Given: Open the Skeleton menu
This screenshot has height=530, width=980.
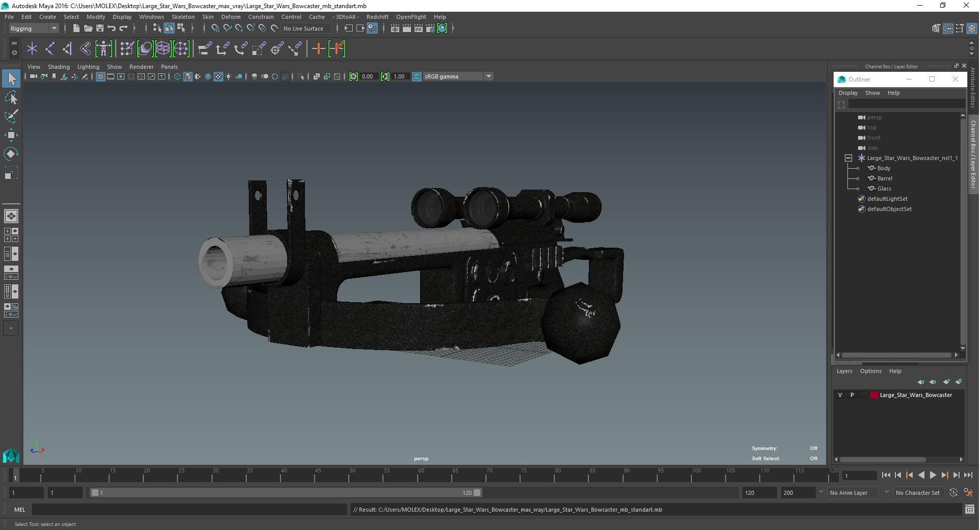Looking at the screenshot, I should point(183,17).
